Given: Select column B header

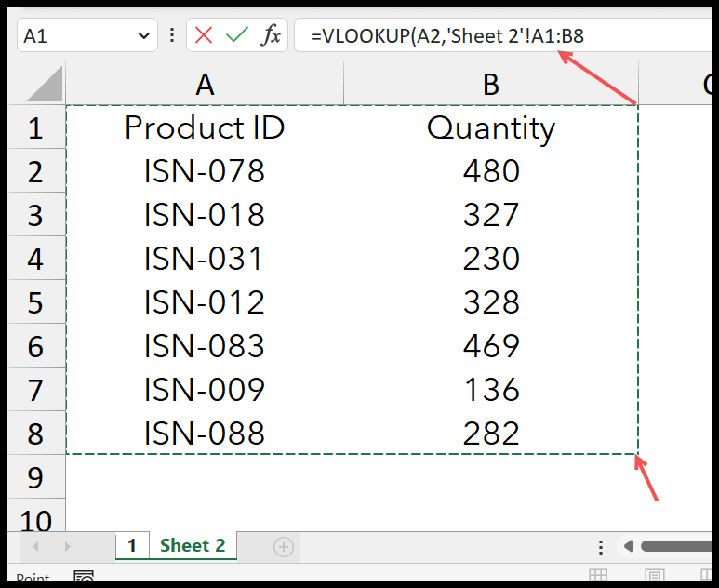Looking at the screenshot, I should point(490,84).
